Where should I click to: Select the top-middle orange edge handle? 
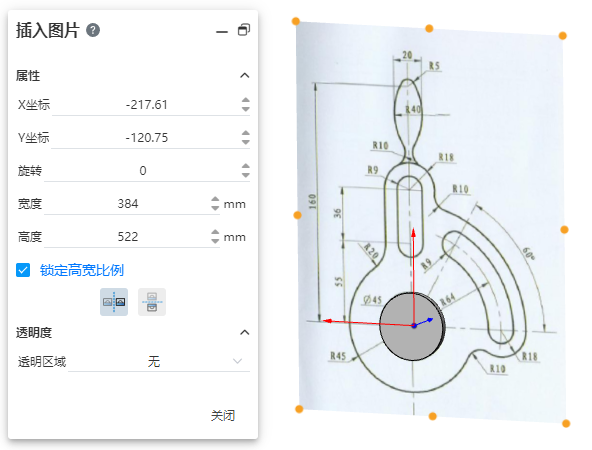[429, 28]
